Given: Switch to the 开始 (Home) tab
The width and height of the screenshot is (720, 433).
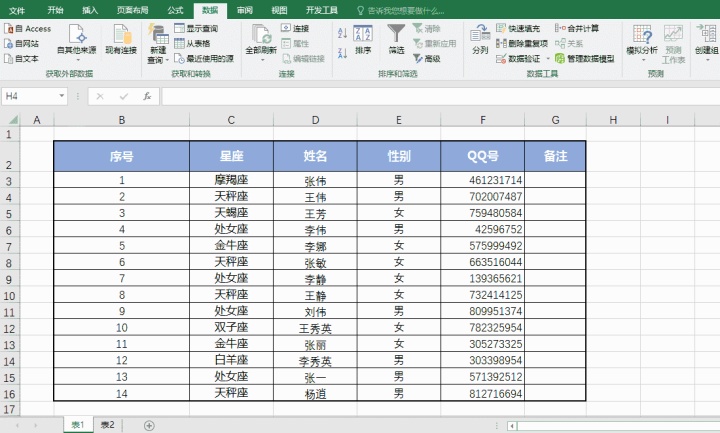Looking at the screenshot, I should pos(55,10).
